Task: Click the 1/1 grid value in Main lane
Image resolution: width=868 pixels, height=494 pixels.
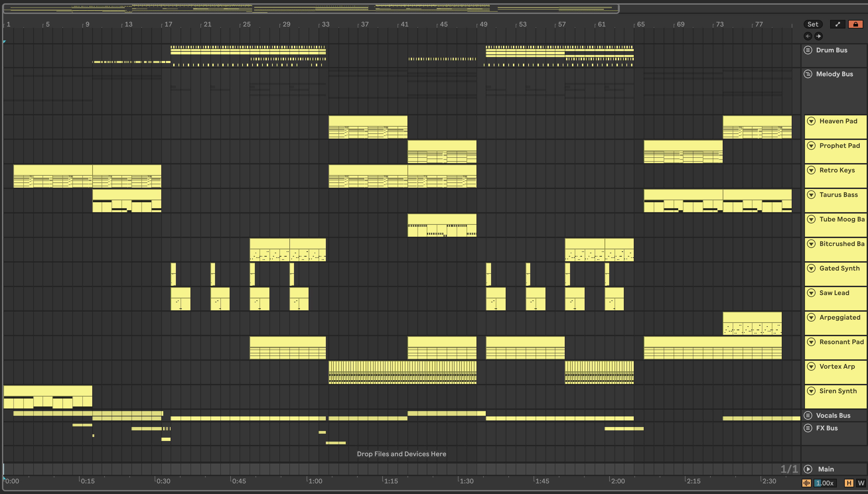Action: tap(789, 469)
